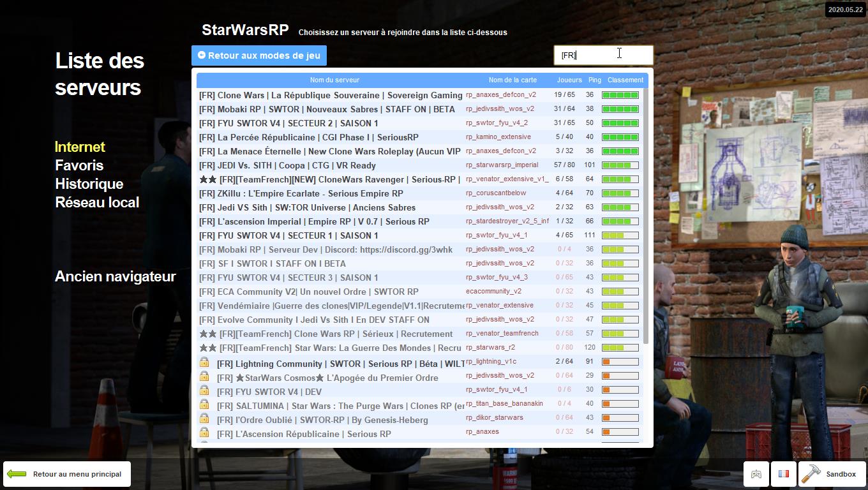
Task: Sort servers by Ping column header
Action: (594, 80)
